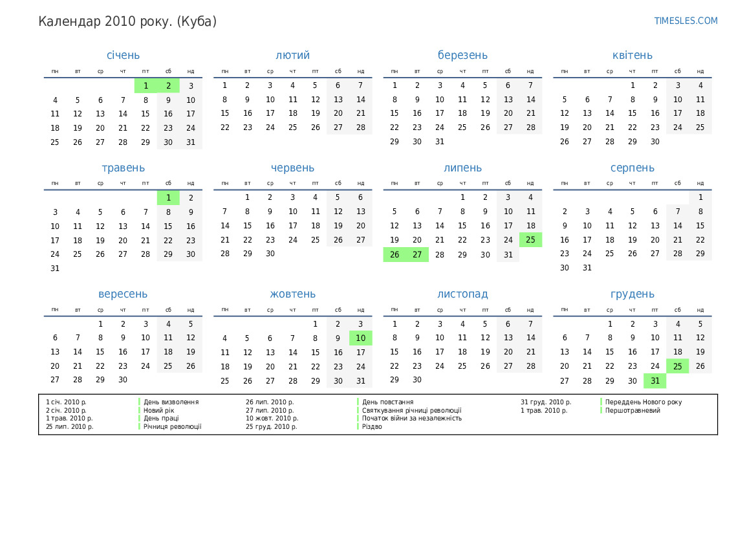Select the month heading 'липень'
Viewport: 756px width, 535px height.
[x=462, y=168]
